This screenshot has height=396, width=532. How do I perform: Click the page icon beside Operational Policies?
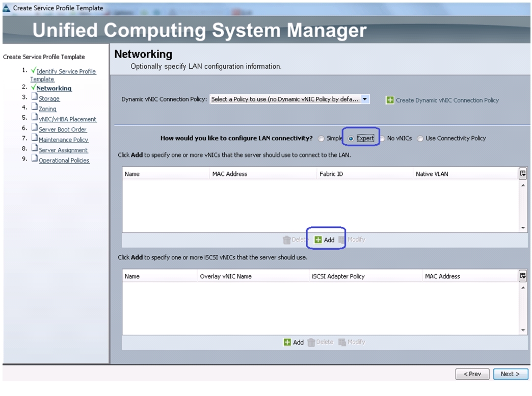point(34,158)
